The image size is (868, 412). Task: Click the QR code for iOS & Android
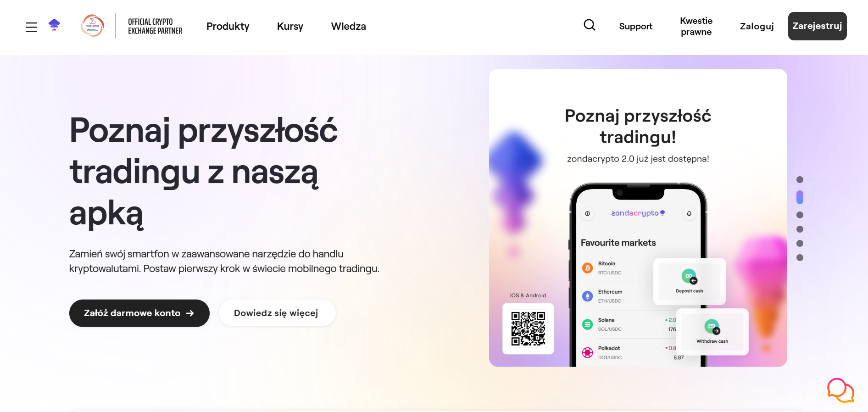click(x=528, y=328)
